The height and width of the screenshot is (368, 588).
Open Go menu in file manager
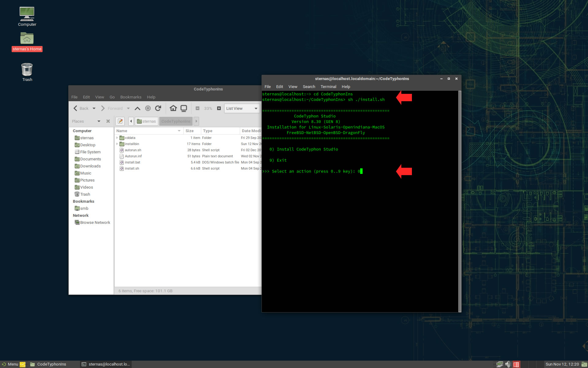click(112, 97)
